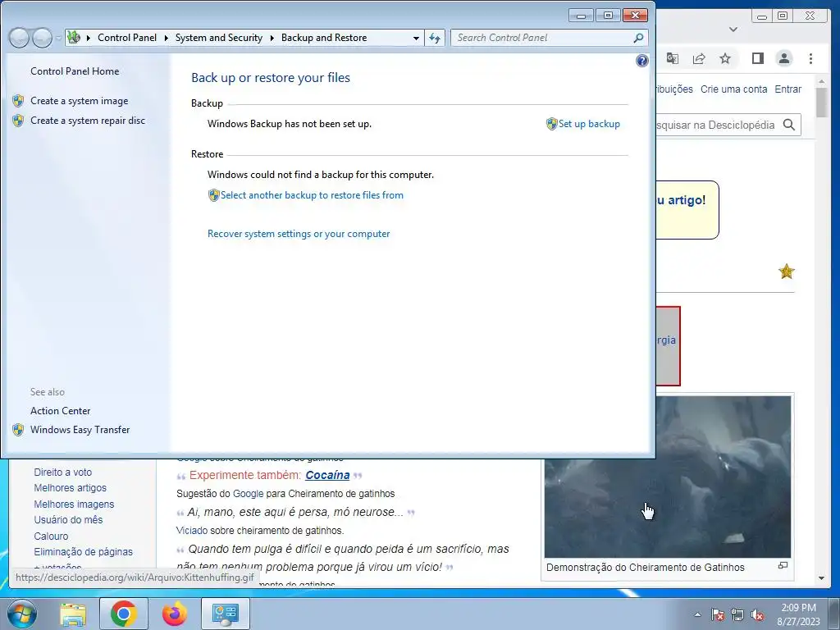This screenshot has height=630, width=840.
Task: Go back in Control Panel navigation
Action: pyautogui.click(x=19, y=38)
